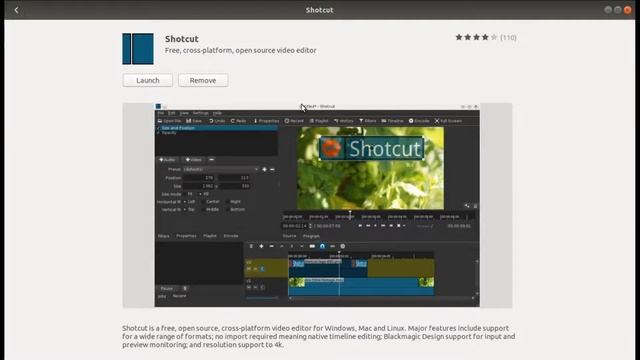
Task: Click the description paragraph about Shotcut features
Action: [318, 336]
